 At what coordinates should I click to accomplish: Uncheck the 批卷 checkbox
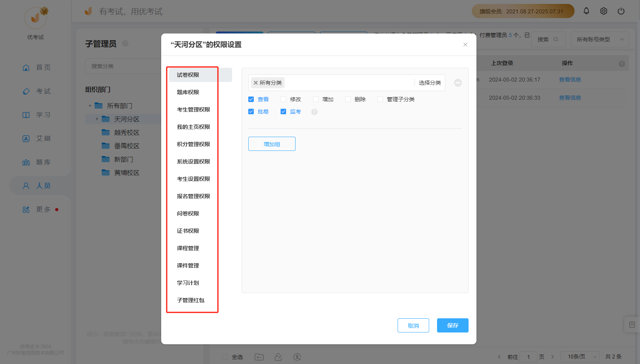tap(251, 111)
